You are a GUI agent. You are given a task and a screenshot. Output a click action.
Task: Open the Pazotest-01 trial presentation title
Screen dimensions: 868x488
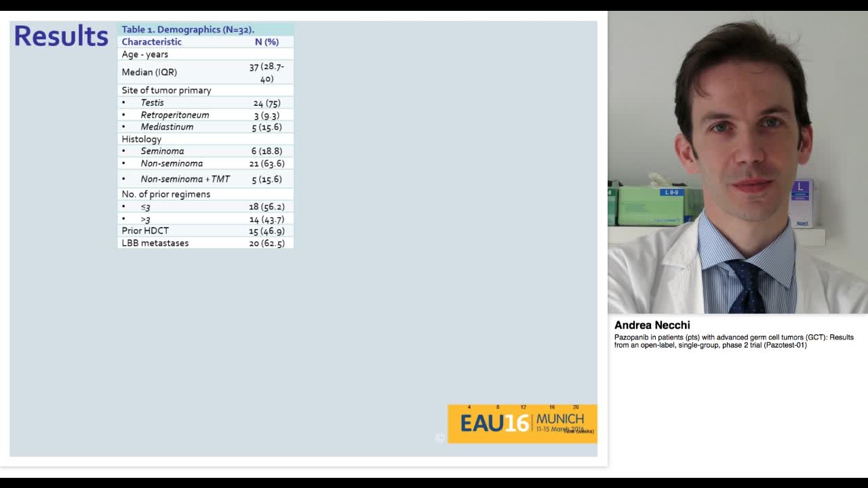732,340
